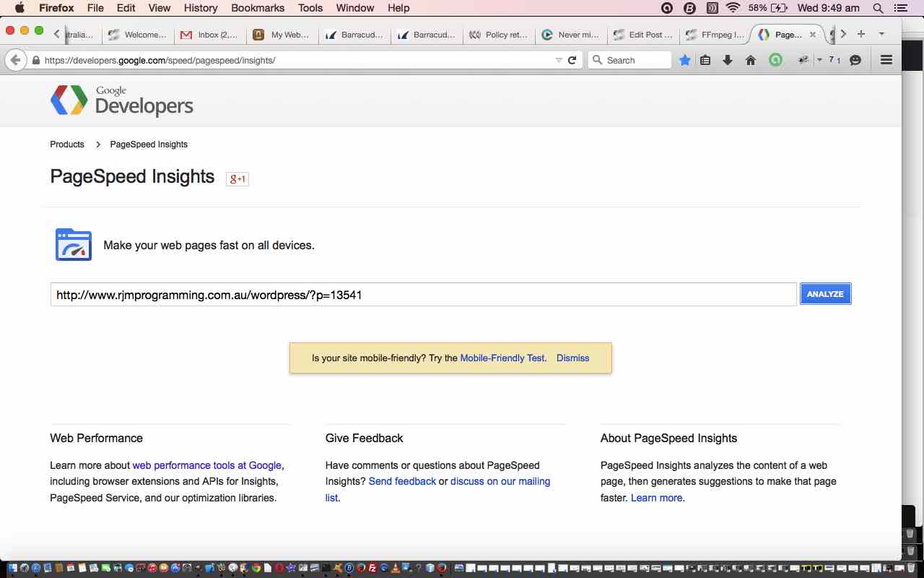Switch to the My Web... tab

(x=282, y=34)
